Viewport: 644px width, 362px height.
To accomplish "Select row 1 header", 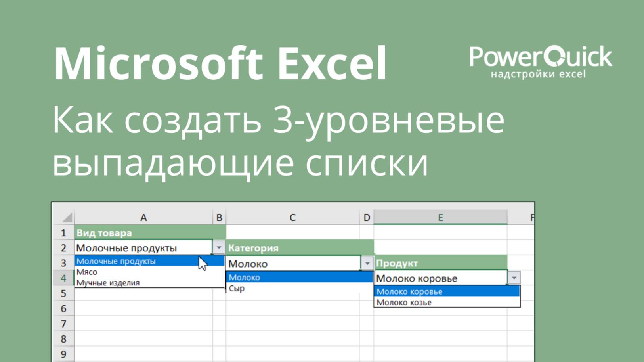I will click(63, 233).
